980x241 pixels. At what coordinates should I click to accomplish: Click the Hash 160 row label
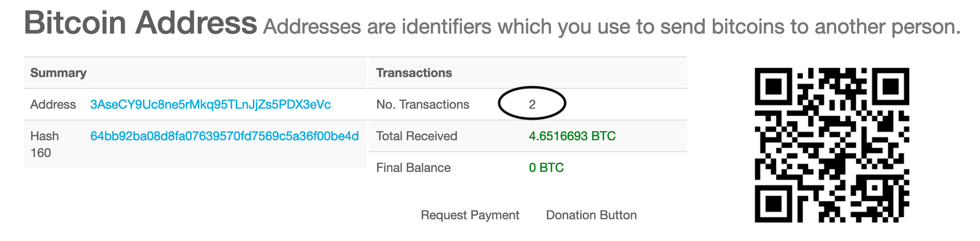coord(44,144)
